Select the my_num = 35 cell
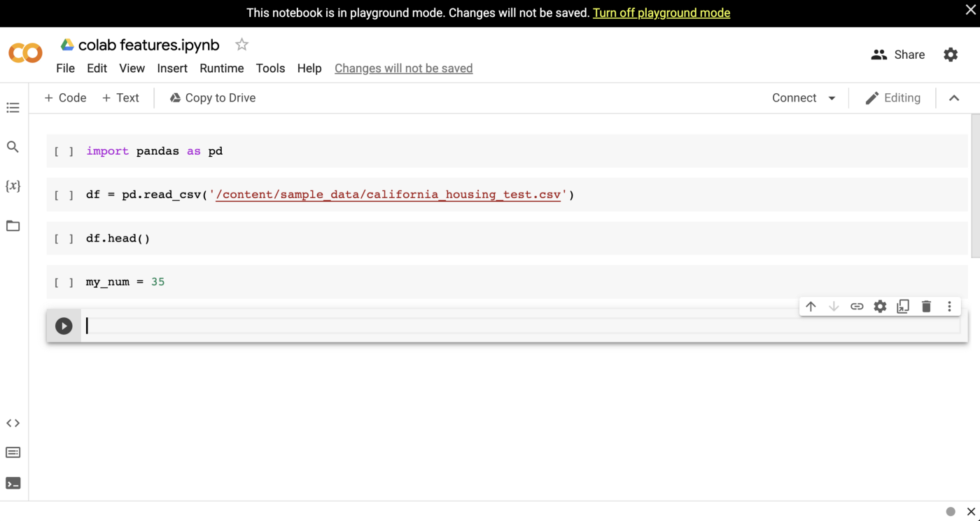980x521 pixels. tap(507, 282)
